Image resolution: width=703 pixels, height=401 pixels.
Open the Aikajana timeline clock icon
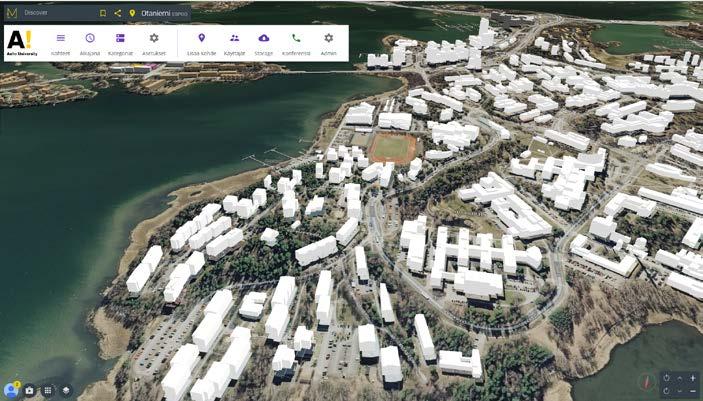pos(90,38)
